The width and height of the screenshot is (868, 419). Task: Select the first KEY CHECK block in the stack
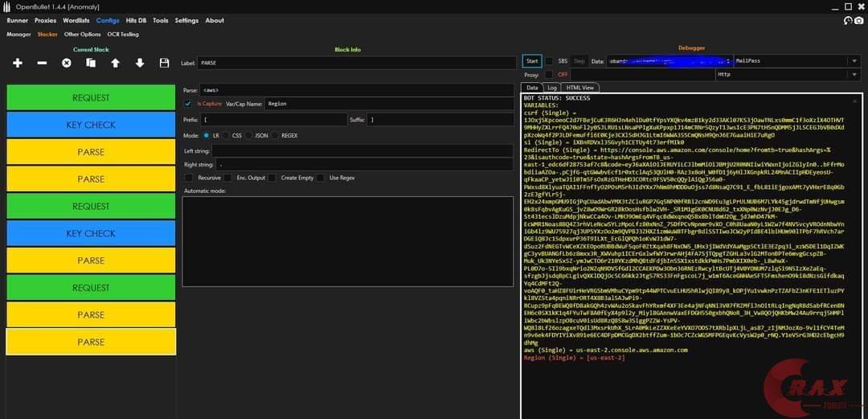[x=91, y=125]
